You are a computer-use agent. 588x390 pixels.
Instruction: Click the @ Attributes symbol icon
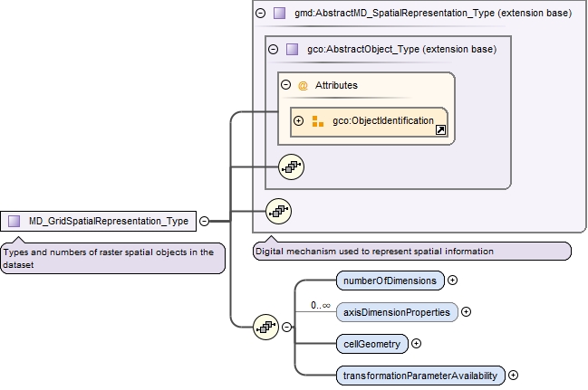tap(303, 85)
